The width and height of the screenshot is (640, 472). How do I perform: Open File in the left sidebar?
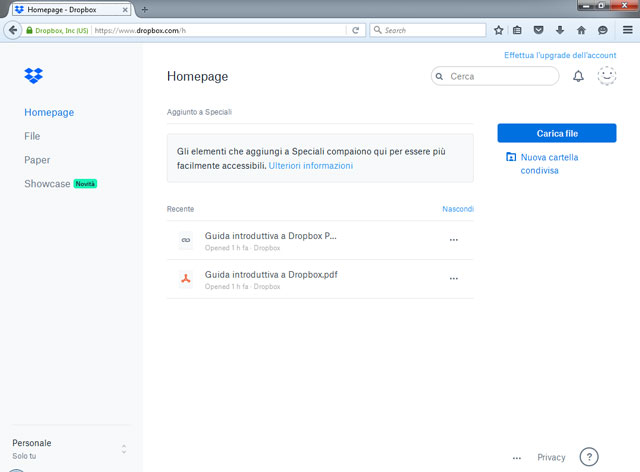[x=32, y=136]
